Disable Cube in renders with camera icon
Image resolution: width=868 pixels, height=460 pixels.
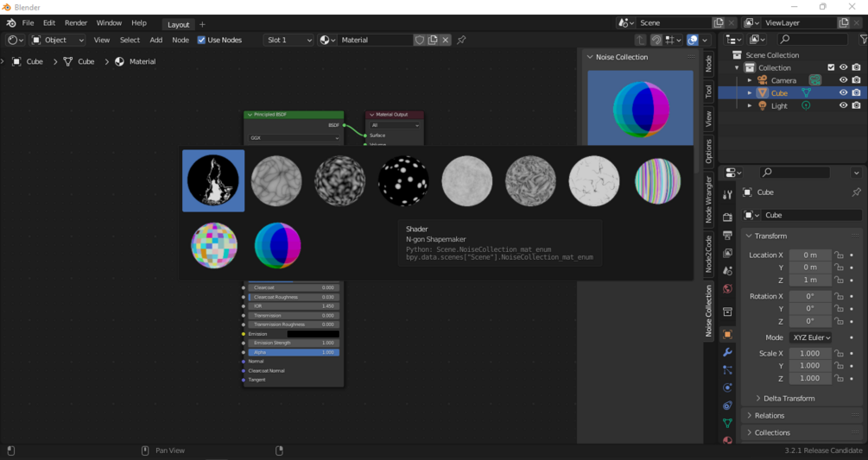pos(857,93)
